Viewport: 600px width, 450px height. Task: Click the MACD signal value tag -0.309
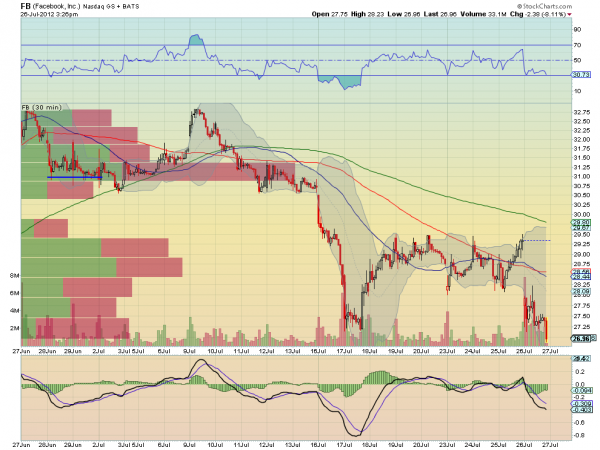click(x=582, y=404)
